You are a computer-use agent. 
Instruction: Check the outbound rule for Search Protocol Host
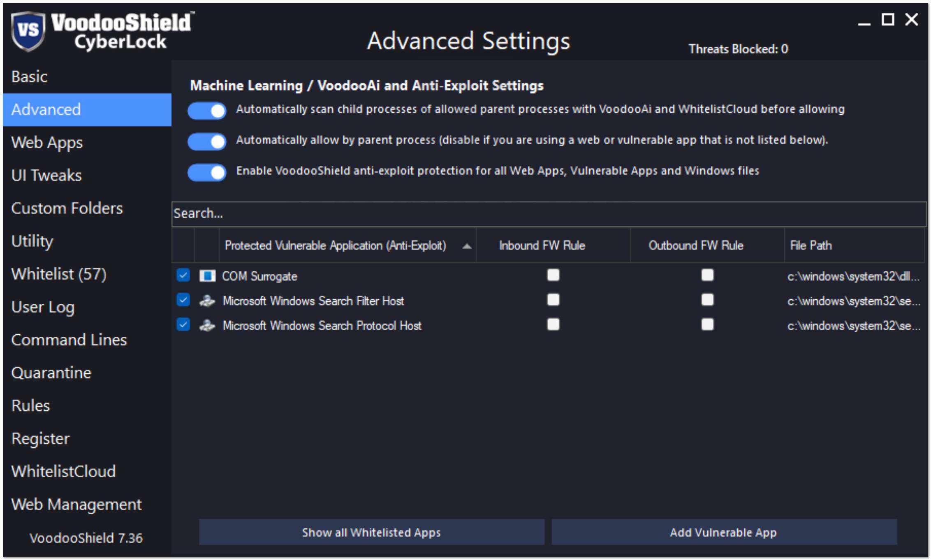pyautogui.click(x=707, y=325)
